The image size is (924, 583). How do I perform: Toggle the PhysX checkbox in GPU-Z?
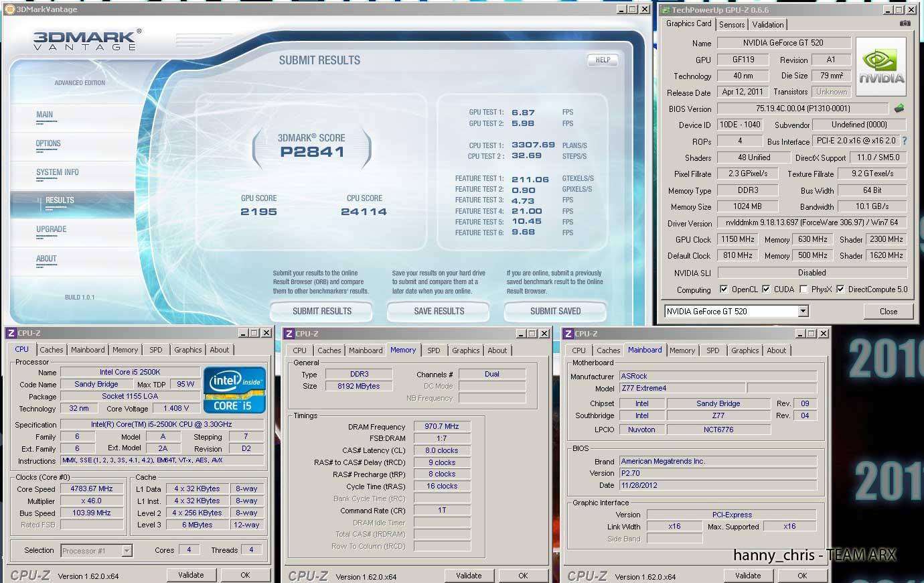[803, 289]
